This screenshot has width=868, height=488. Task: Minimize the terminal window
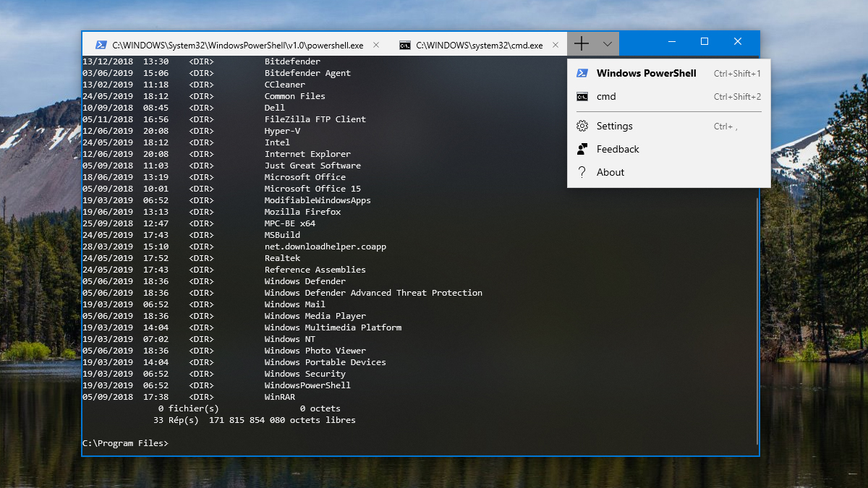671,42
